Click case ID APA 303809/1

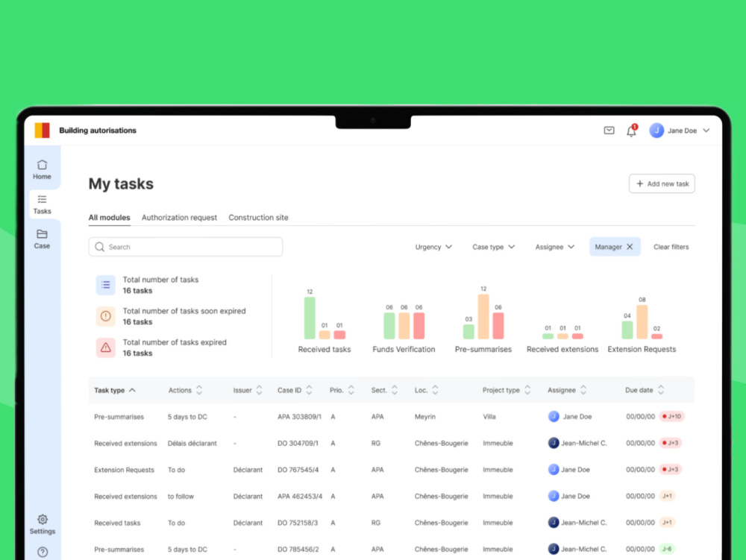[x=299, y=416]
